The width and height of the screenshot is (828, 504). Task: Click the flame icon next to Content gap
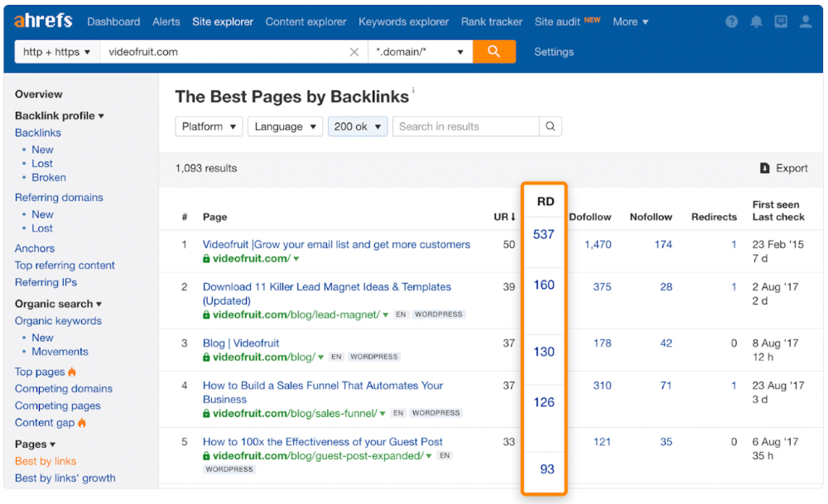point(82,423)
